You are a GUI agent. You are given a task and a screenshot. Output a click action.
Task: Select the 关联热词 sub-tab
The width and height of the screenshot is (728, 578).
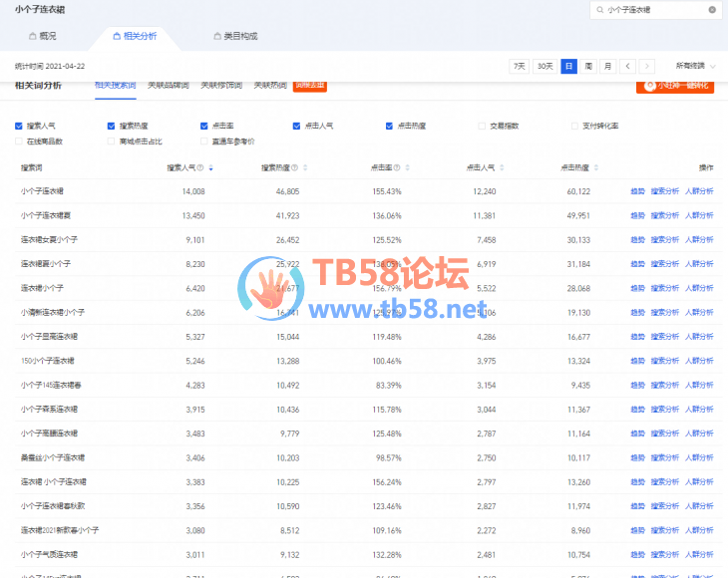tap(270, 86)
